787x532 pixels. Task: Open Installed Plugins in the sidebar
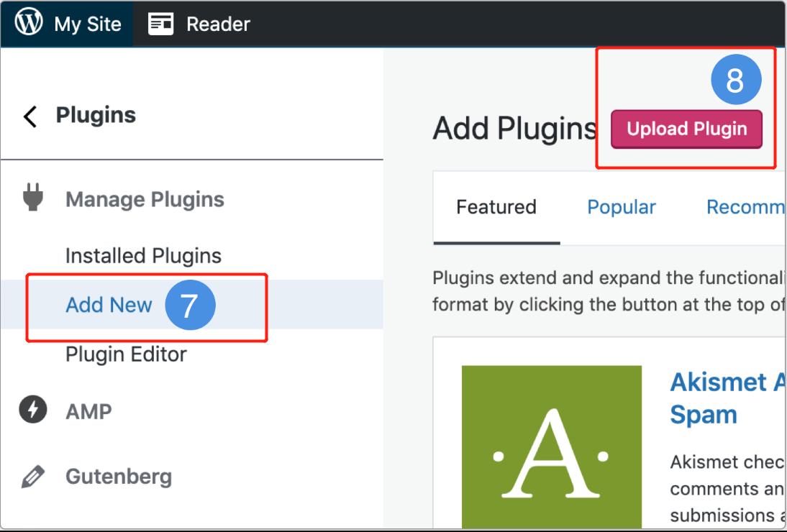pos(143,256)
